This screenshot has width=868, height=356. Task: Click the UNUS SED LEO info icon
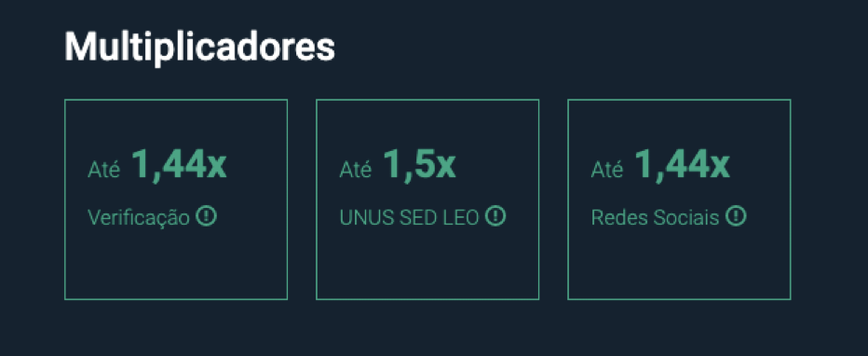pos(495,216)
